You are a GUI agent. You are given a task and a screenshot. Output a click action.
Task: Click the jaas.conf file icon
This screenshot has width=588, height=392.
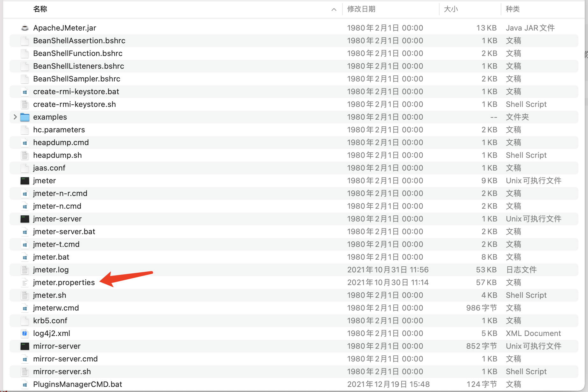pyautogui.click(x=25, y=168)
